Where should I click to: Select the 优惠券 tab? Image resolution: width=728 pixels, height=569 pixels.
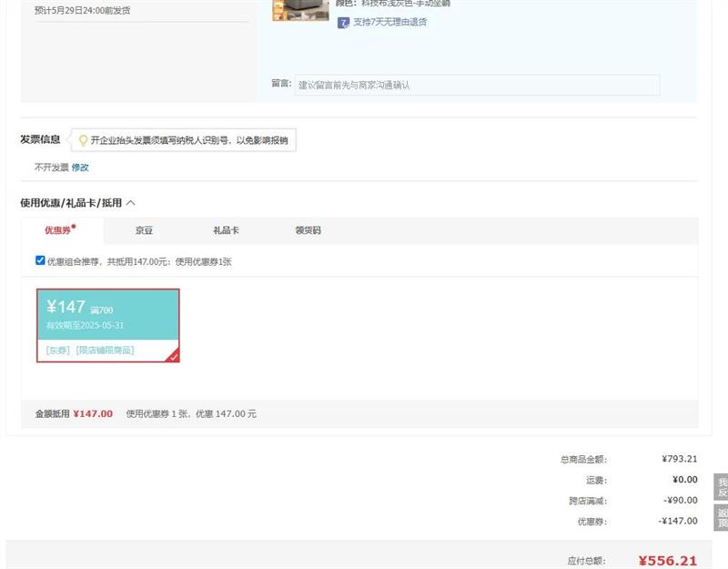[x=59, y=230]
